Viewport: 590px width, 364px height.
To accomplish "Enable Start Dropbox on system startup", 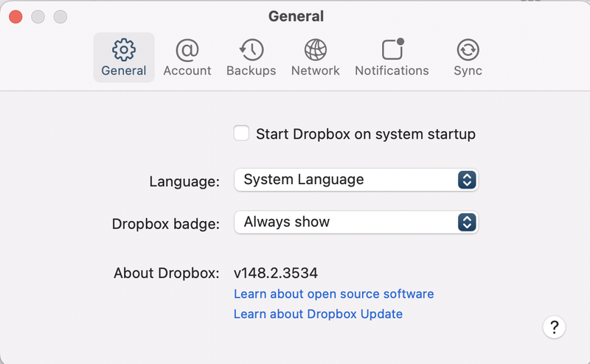I will click(241, 133).
